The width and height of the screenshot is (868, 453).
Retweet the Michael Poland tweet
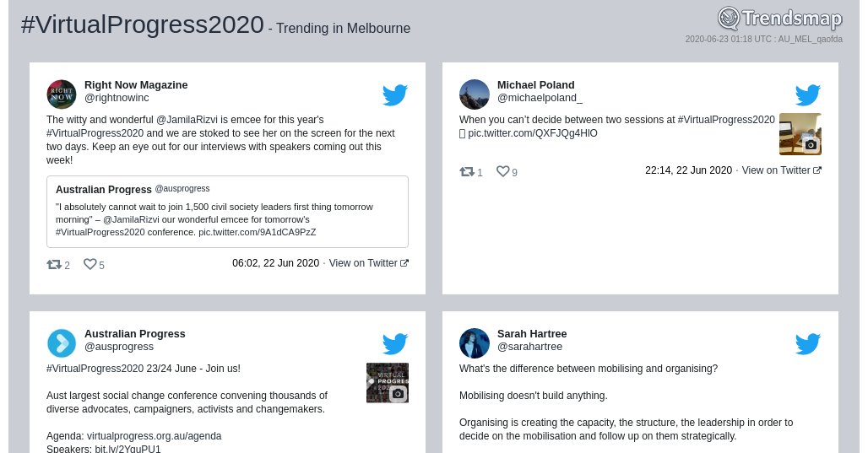pos(467,171)
